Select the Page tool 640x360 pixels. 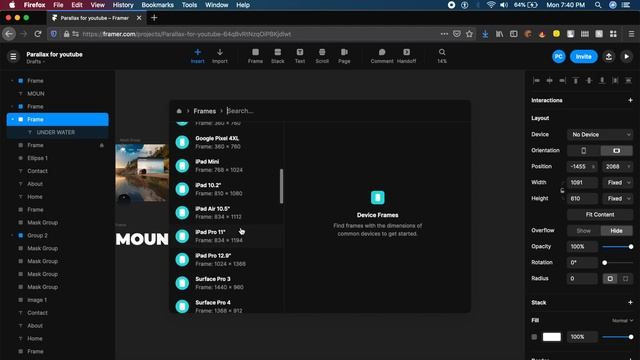point(344,56)
